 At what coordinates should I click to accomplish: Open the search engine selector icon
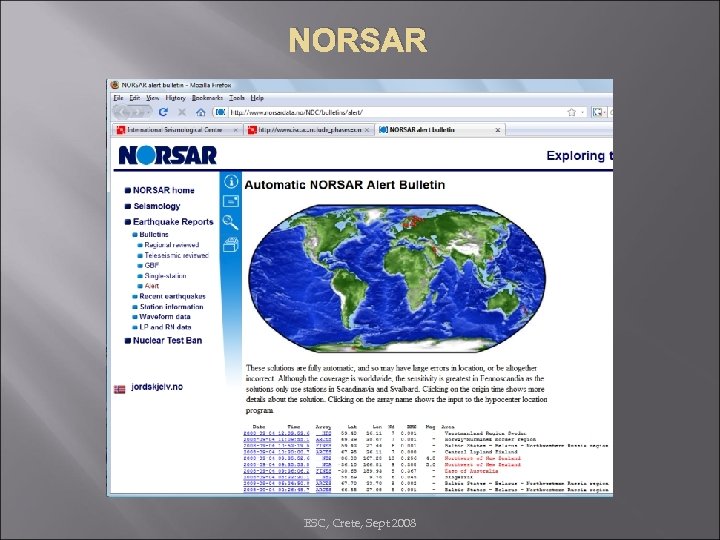tap(597, 112)
